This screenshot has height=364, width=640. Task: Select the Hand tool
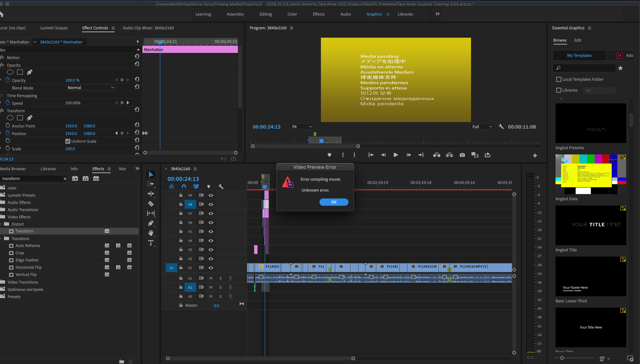pyautogui.click(x=151, y=233)
